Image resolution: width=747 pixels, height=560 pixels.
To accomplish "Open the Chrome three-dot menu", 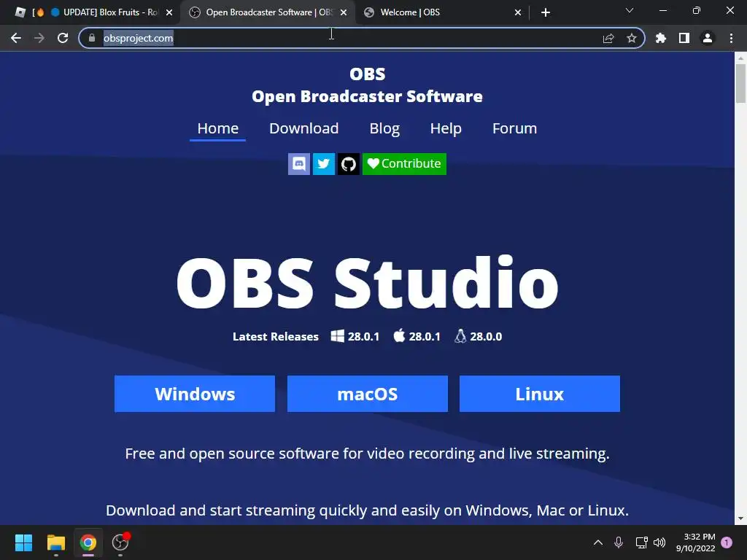I will 731,38.
